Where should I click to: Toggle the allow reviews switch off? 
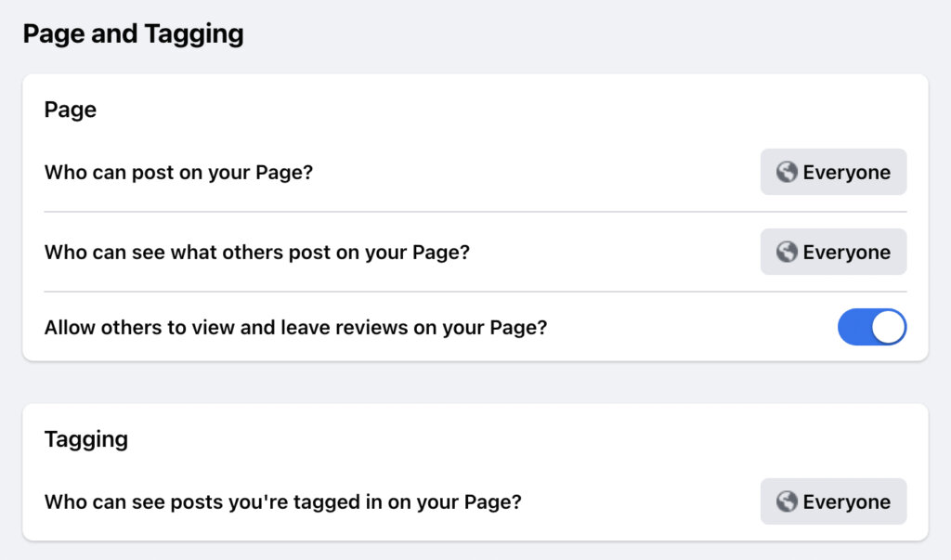[873, 327]
